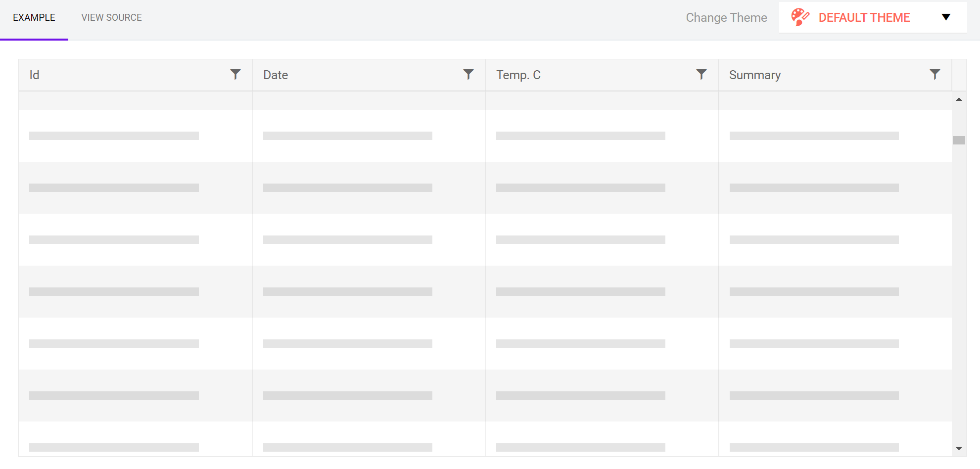The image size is (980, 469).
Task: Click first loading placeholder in Summary column
Action: (814, 136)
